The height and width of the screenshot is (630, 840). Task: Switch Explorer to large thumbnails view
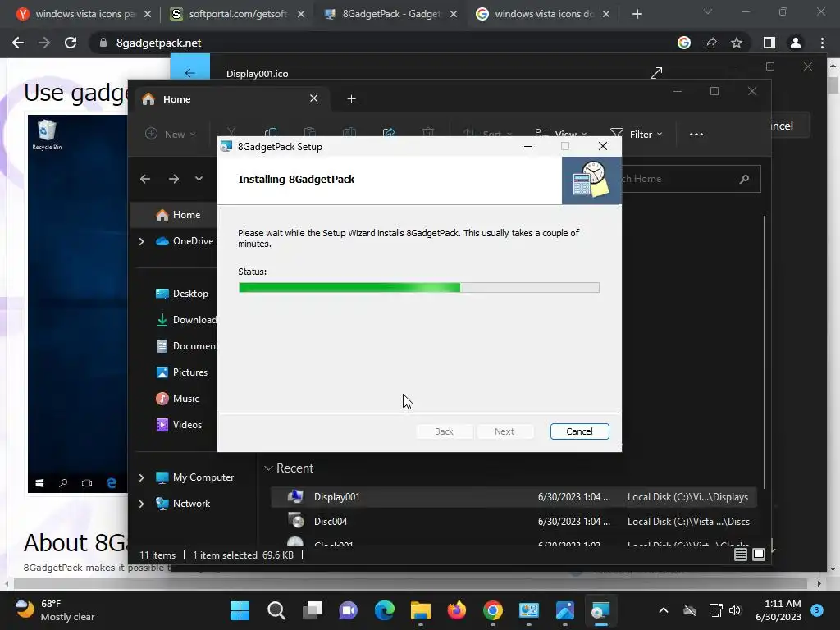(759, 555)
